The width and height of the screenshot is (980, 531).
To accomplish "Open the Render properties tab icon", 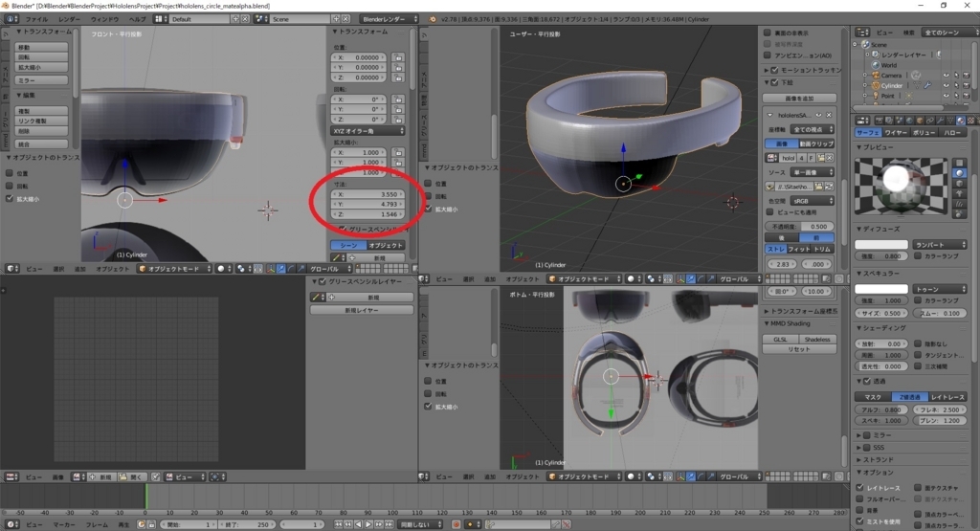I will point(879,121).
